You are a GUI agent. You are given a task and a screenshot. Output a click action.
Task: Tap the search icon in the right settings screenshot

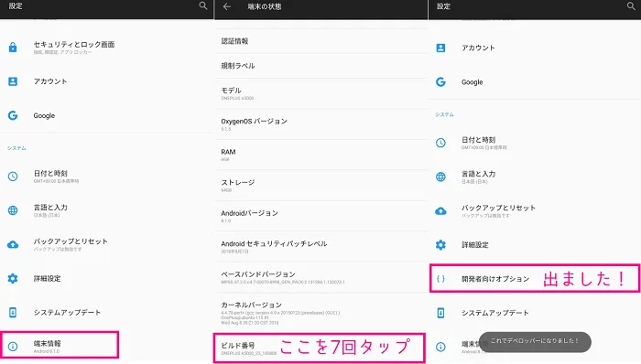[x=631, y=5]
